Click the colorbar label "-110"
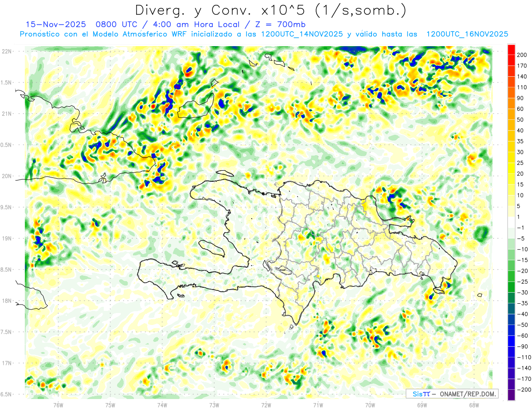The image size is (532, 411). point(525,357)
